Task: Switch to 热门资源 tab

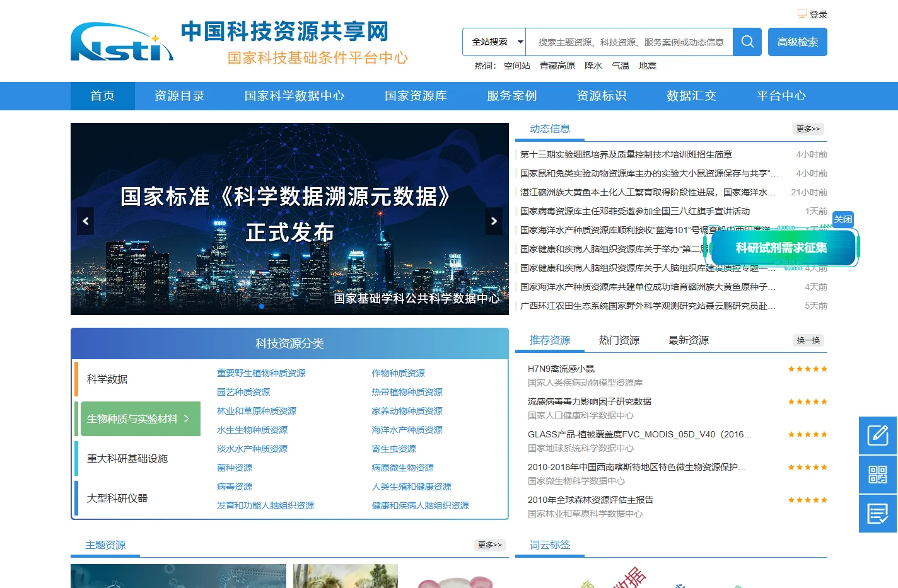Action: (x=619, y=340)
